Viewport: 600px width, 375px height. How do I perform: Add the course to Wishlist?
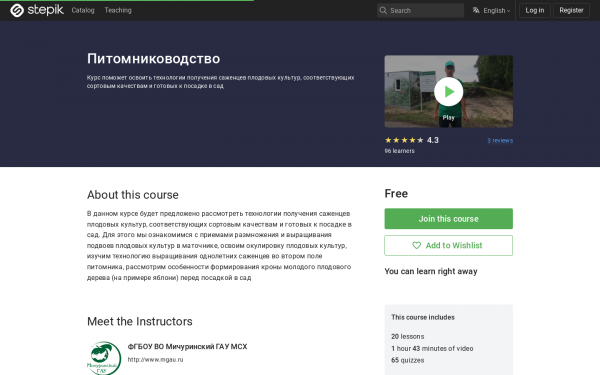point(448,245)
